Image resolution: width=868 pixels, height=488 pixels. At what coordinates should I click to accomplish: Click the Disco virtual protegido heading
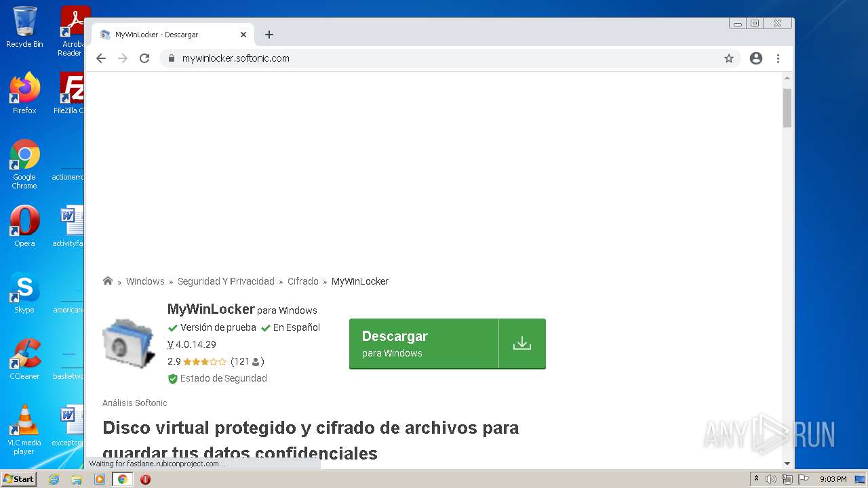311,440
